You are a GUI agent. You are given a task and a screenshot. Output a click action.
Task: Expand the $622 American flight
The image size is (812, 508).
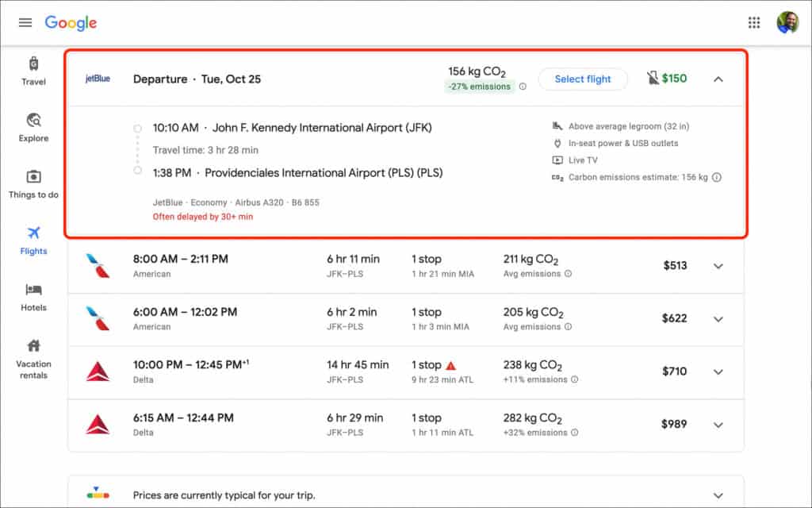pyautogui.click(x=718, y=319)
